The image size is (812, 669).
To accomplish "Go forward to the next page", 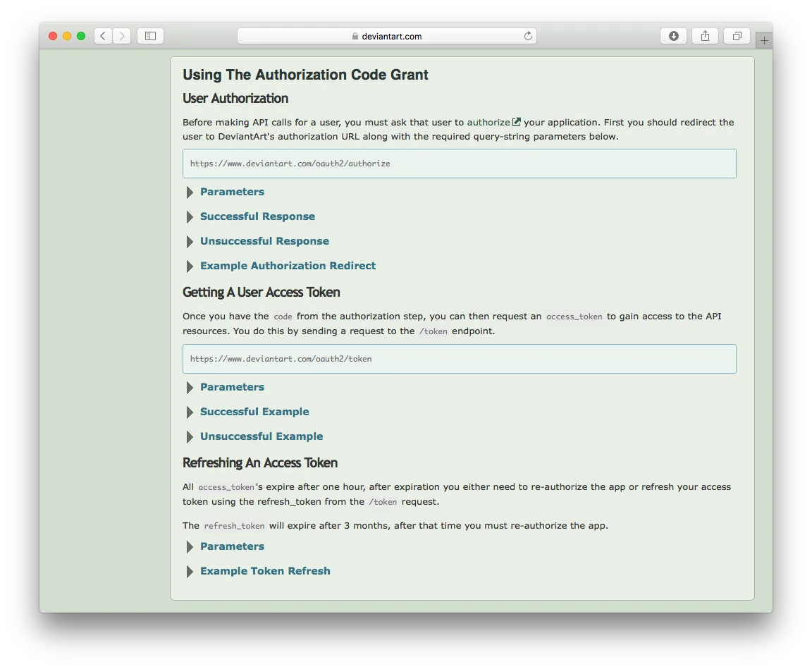I will [x=122, y=36].
